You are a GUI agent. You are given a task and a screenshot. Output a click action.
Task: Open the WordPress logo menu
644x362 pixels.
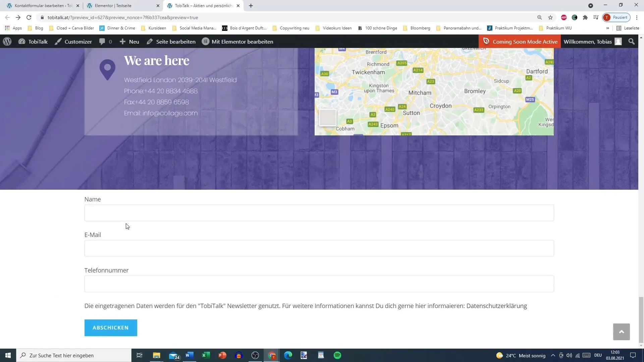coord(7,42)
